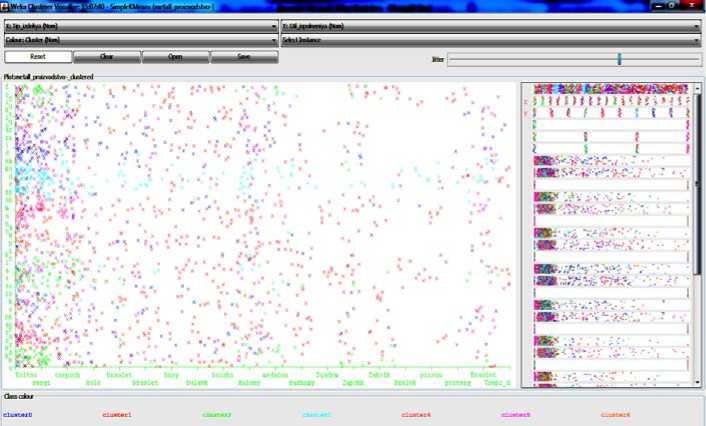Viewport: 706px width, 426px height.
Task: Click the plot title ending in '_clustered'
Action: click(x=49, y=77)
